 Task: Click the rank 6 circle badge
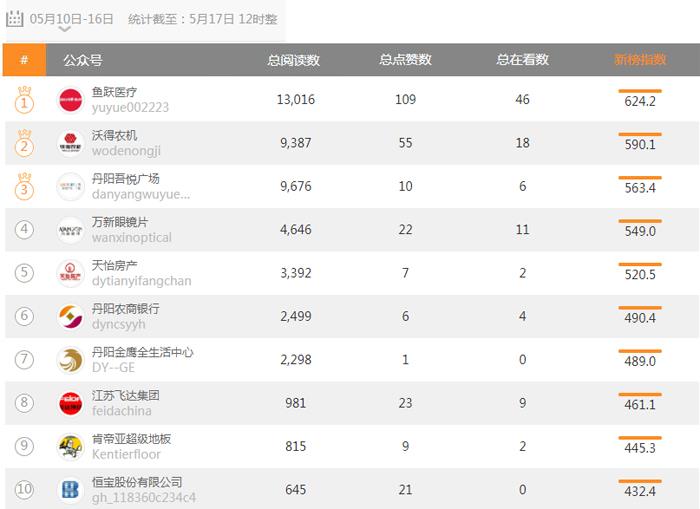24,316
